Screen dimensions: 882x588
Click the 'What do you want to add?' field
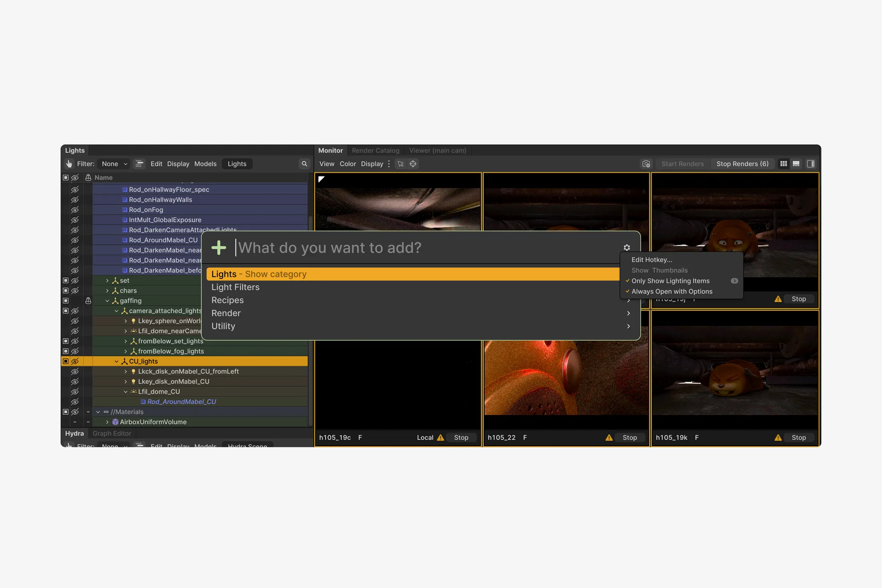[427, 248]
